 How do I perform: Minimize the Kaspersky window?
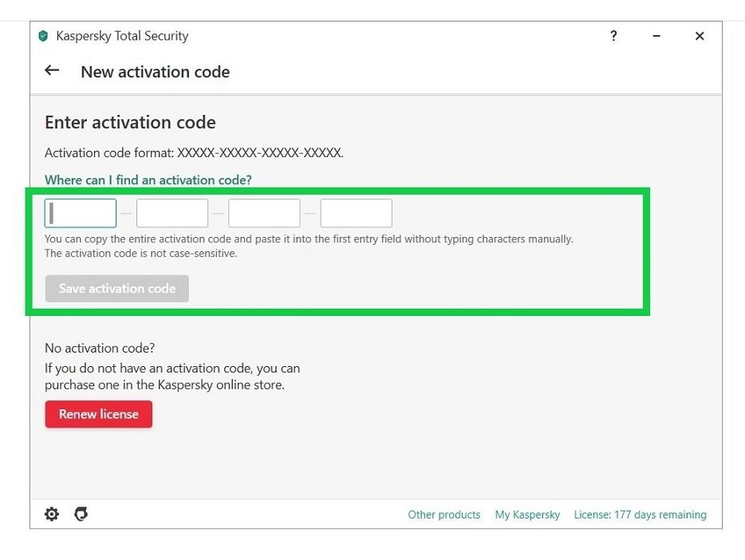point(656,36)
